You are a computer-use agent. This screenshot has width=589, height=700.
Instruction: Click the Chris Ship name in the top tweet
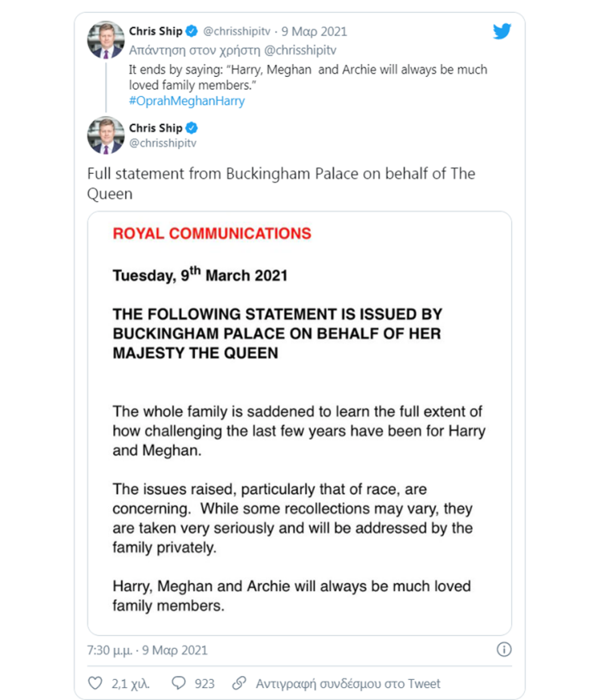coord(156,32)
